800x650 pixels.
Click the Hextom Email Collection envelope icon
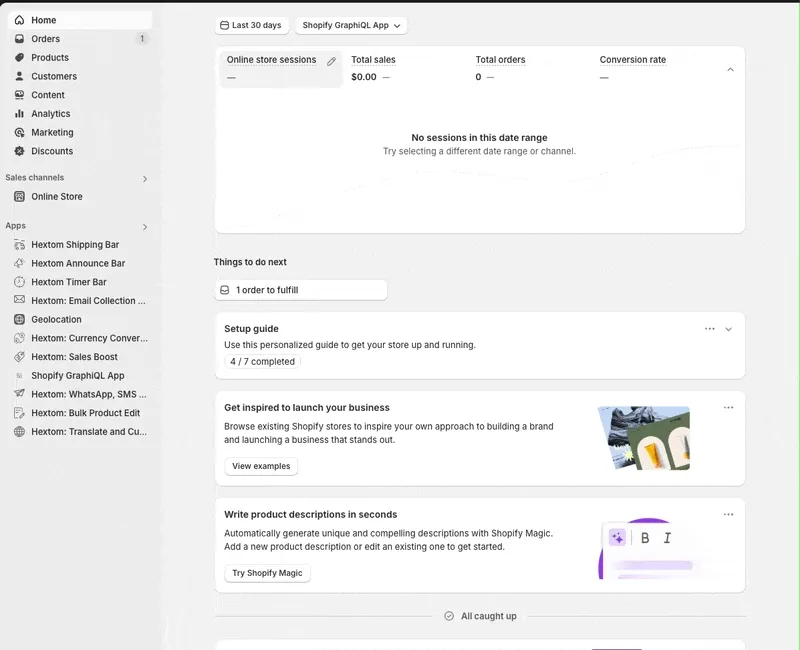coord(19,299)
